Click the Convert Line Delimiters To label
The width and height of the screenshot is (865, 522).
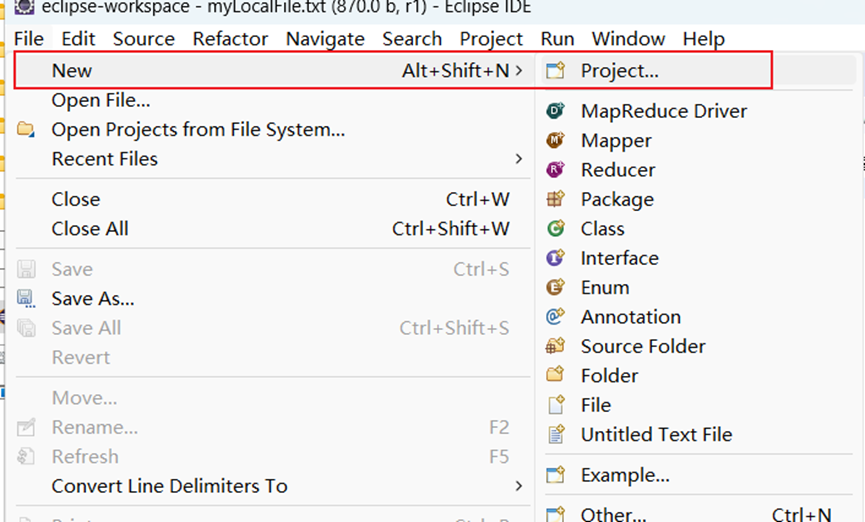click(x=170, y=486)
